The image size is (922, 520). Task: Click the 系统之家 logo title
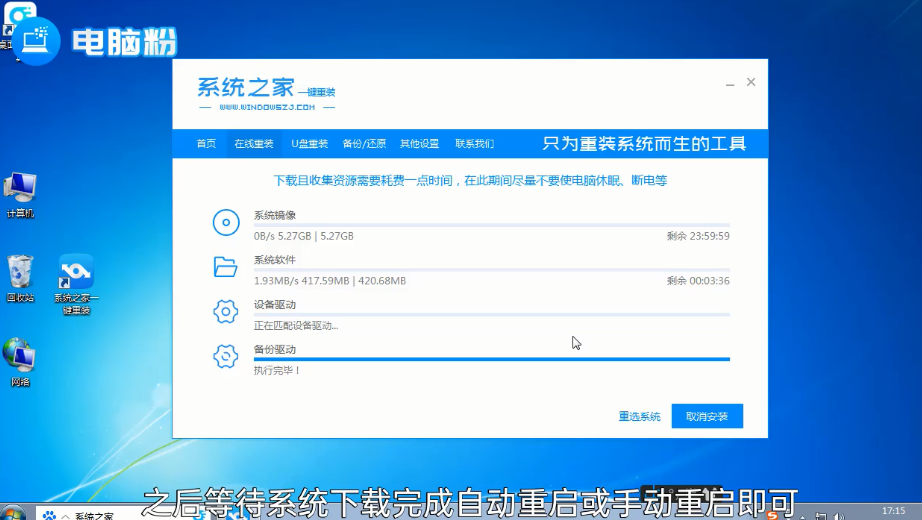tap(245, 88)
